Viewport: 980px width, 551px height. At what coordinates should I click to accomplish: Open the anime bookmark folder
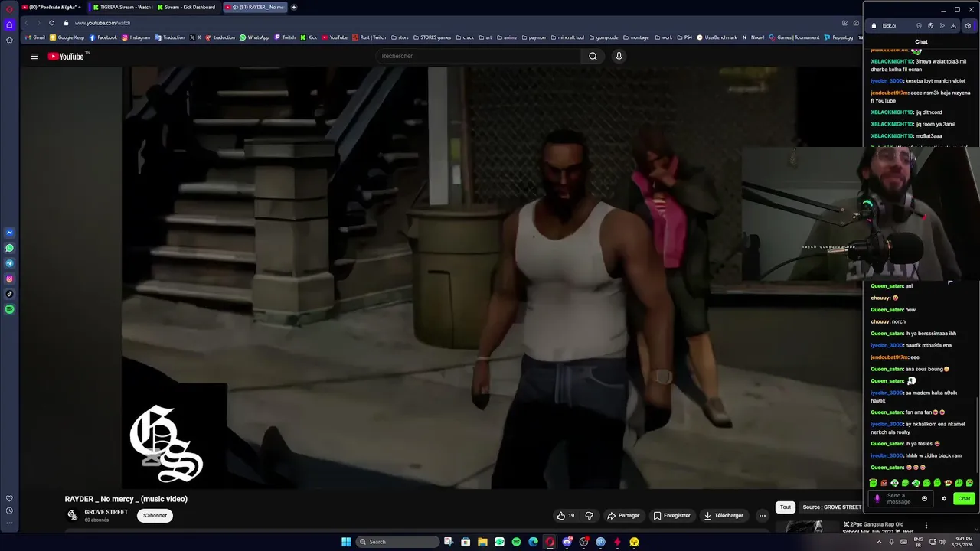point(508,37)
